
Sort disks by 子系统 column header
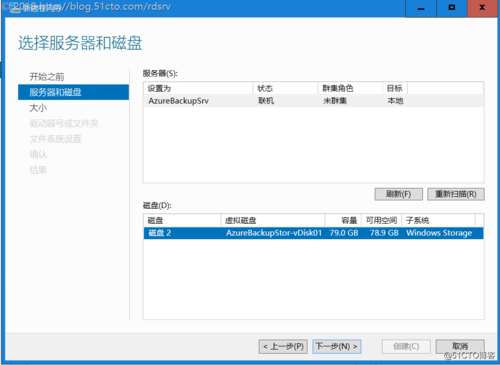click(439, 220)
